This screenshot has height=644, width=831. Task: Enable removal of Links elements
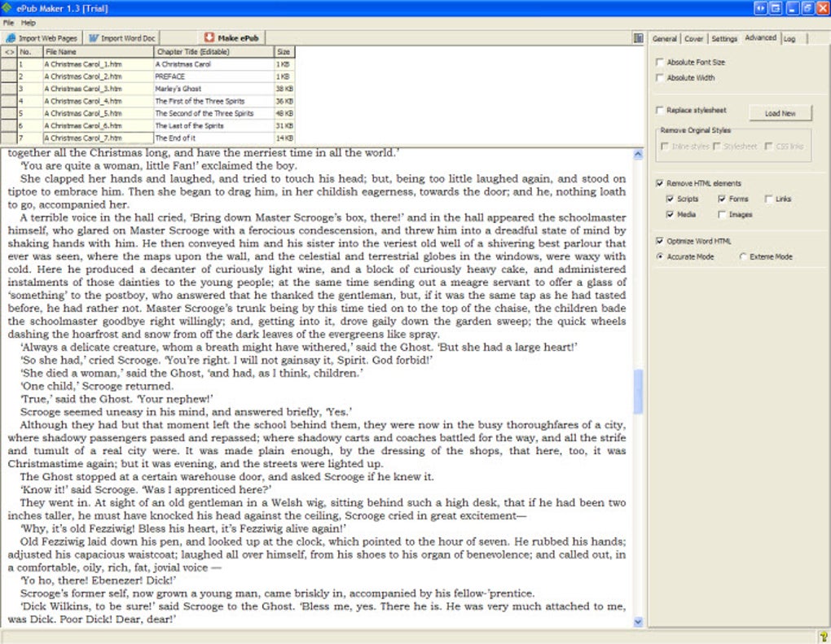pyautogui.click(x=769, y=199)
